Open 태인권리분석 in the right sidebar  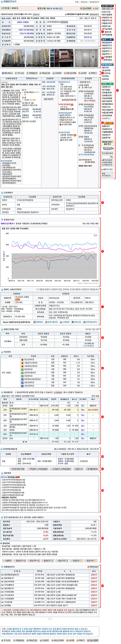pos(107,42)
